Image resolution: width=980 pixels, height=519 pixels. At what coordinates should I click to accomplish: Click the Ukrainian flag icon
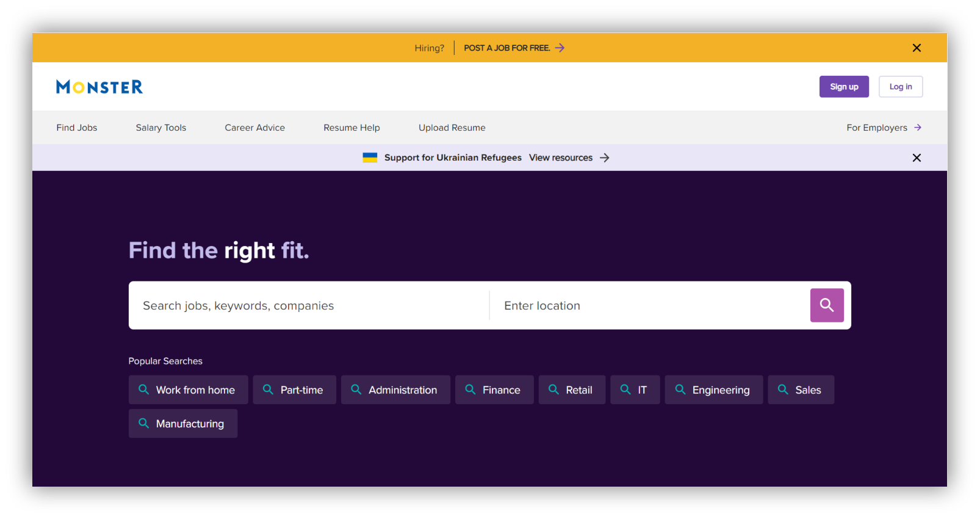click(x=370, y=158)
